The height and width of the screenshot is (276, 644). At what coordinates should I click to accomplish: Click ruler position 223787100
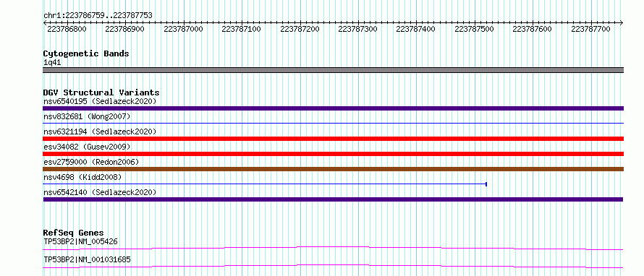click(241, 30)
